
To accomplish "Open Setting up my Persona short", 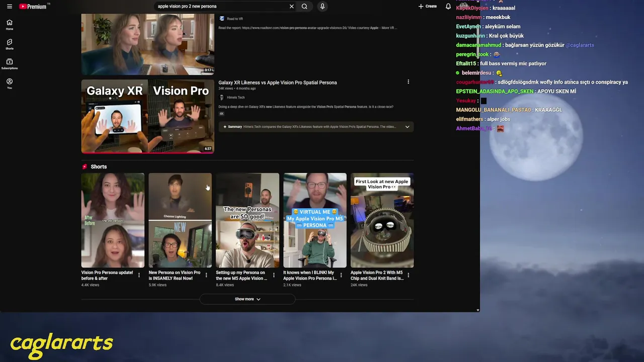I will [248, 220].
